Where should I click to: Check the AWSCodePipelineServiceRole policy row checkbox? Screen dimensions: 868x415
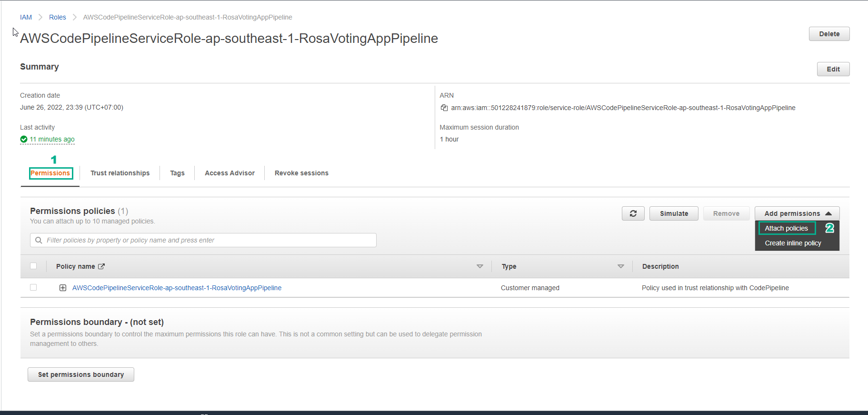pos(33,287)
